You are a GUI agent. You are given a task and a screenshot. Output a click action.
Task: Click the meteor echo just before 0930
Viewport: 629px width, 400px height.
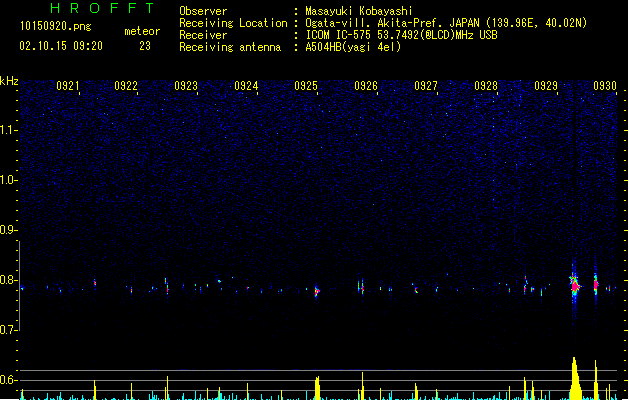click(596, 284)
